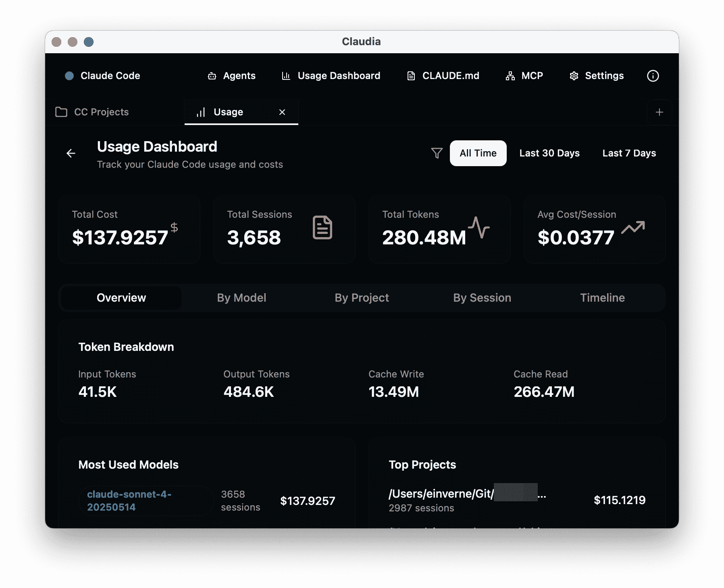The image size is (724, 588).
Task: Click the Usage Dashboard page heading
Action: click(157, 147)
